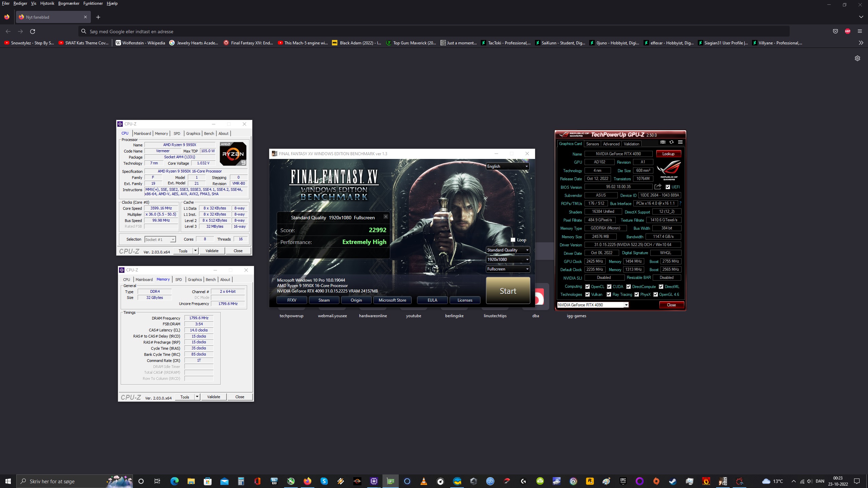Dismiss the benchmark score panel with X

tap(386, 217)
